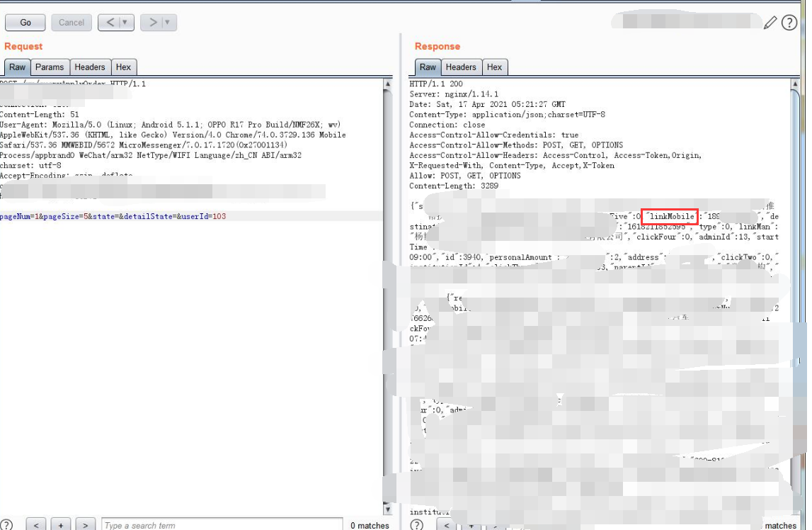Viewport: 812px width, 530px height.
Task: Go forward to next request in history
Action: [x=152, y=22]
